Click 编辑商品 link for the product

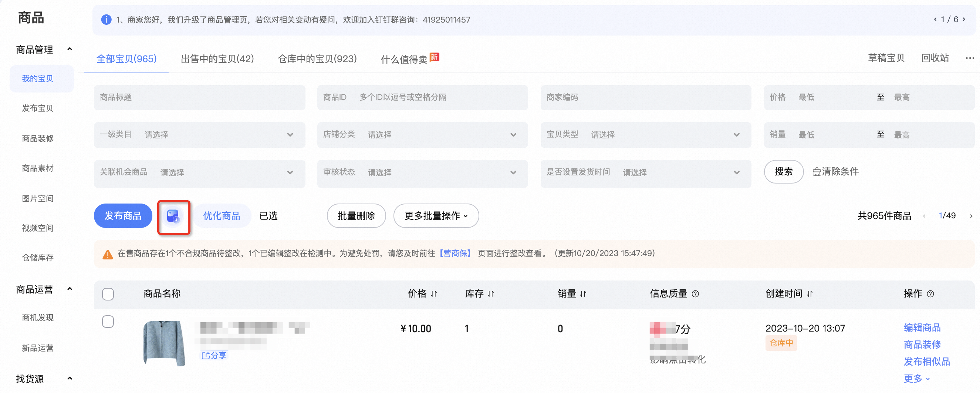point(922,327)
